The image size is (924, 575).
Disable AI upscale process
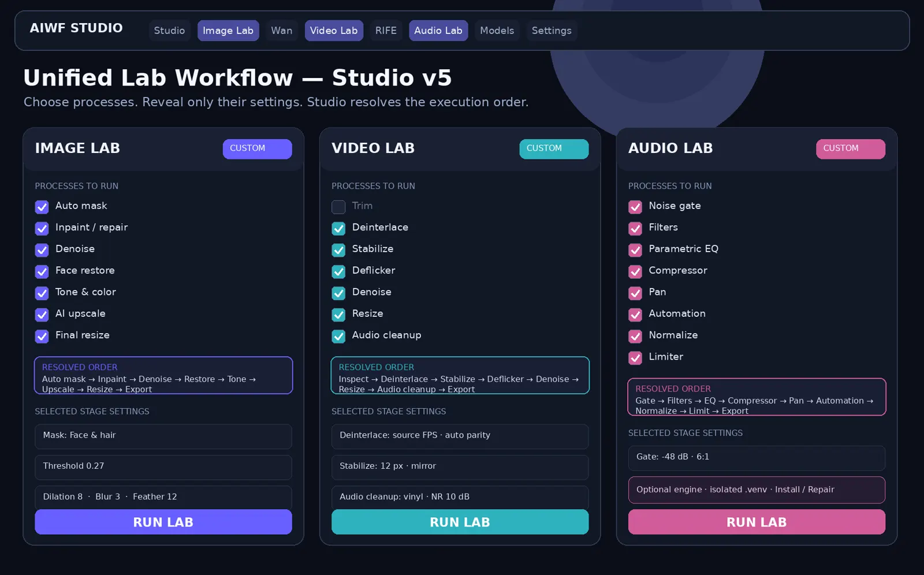point(42,315)
